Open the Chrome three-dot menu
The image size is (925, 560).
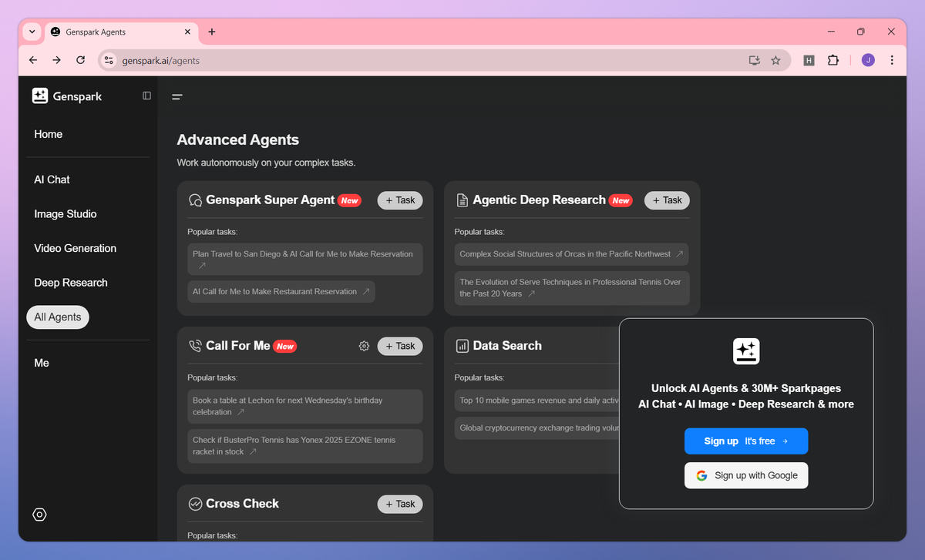[x=892, y=60]
